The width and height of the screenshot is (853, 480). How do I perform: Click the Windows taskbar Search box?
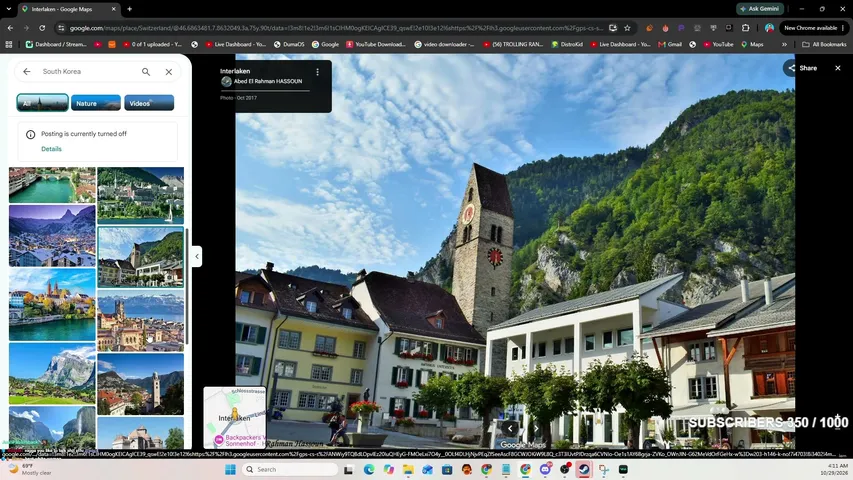(x=289, y=469)
